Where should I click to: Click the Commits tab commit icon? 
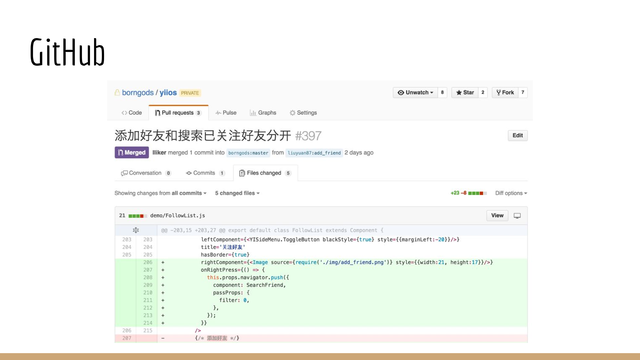(189, 173)
